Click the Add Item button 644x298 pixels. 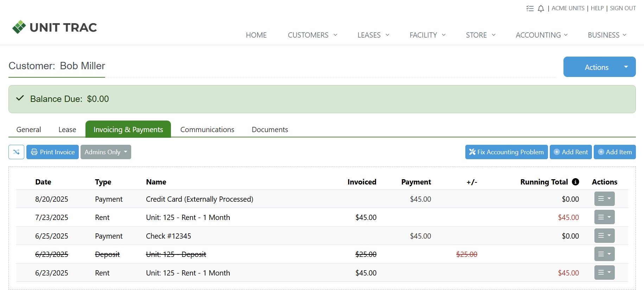(x=614, y=152)
